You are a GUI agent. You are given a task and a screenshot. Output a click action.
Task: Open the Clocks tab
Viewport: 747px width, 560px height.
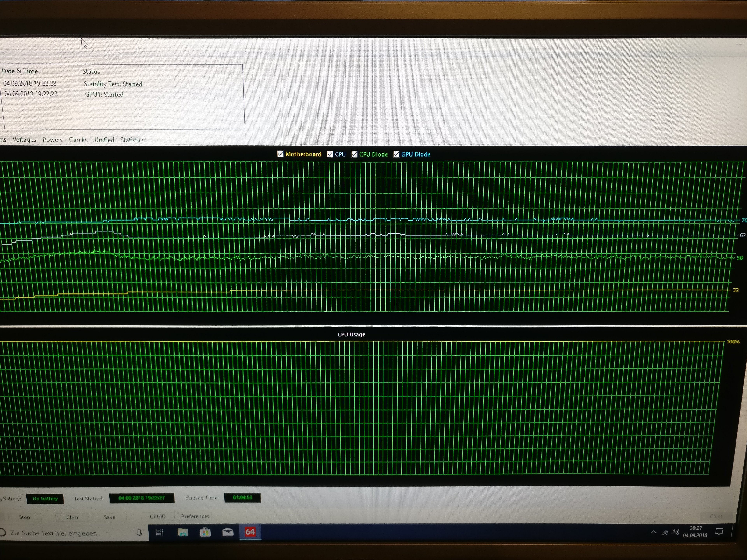(78, 140)
